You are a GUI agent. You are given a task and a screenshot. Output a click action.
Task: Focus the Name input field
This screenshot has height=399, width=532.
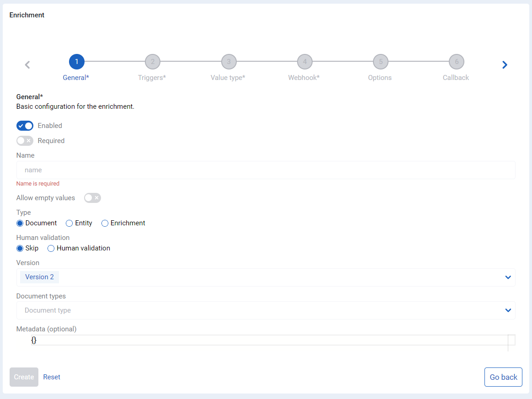(266, 170)
